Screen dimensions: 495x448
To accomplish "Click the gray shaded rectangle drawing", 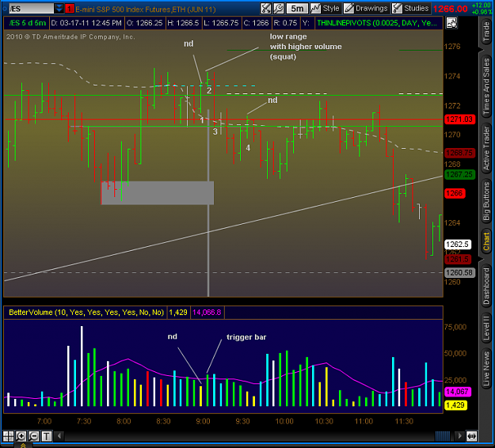I will pos(158,192).
